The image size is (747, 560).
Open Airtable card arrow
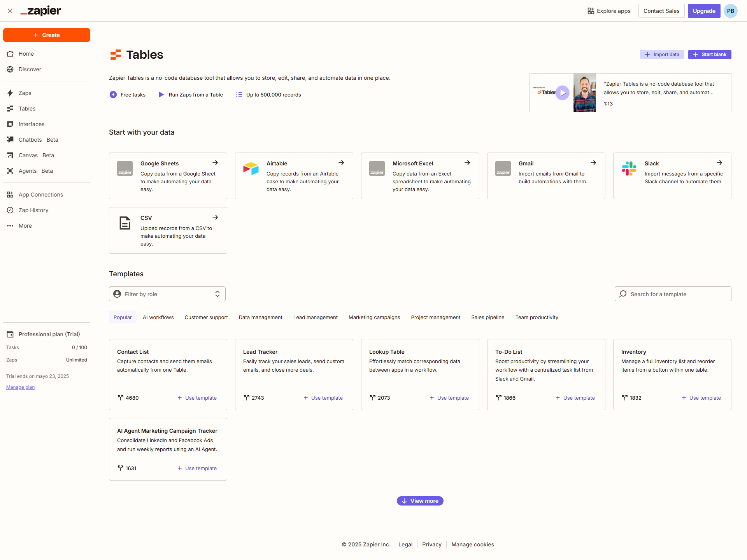(341, 163)
